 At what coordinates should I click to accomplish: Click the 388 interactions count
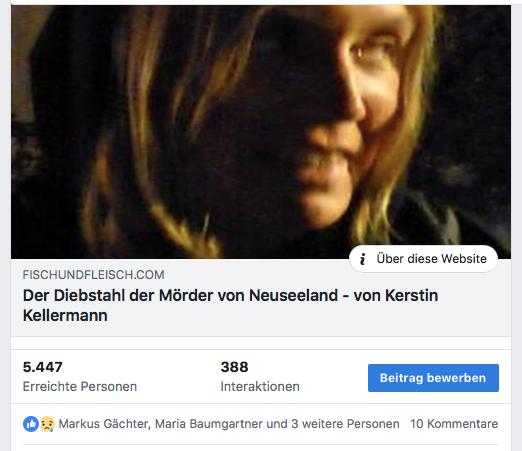[x=234, y=367]
